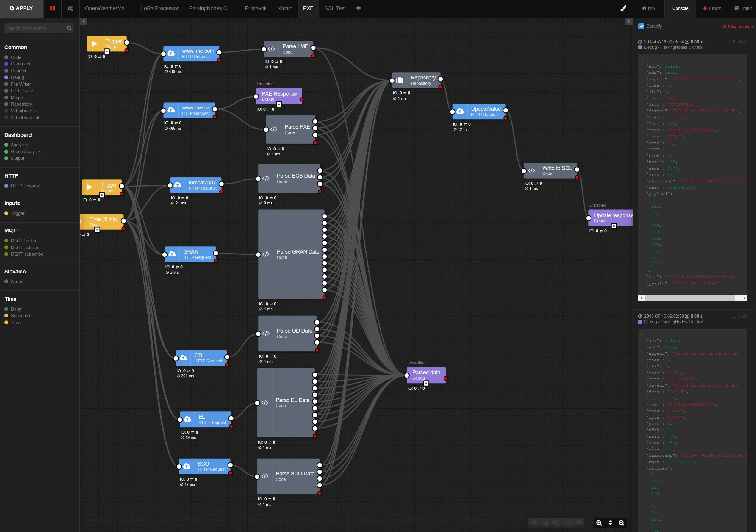Toggle the Time (5 min) timer's square button
The width and height of the screenshot is (756, 532).
tap(98, 229)
